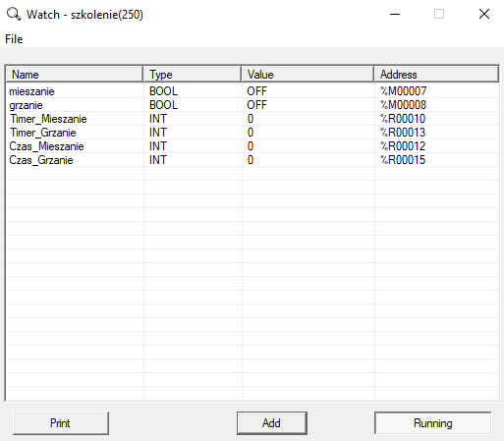Click the Print button
Screen dimensions: 504x441
[x=61, y=423]
